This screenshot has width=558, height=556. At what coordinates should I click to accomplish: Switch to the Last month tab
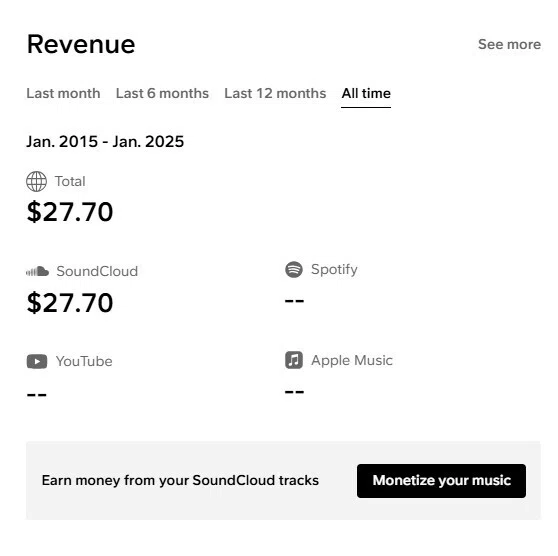(63, 93)
